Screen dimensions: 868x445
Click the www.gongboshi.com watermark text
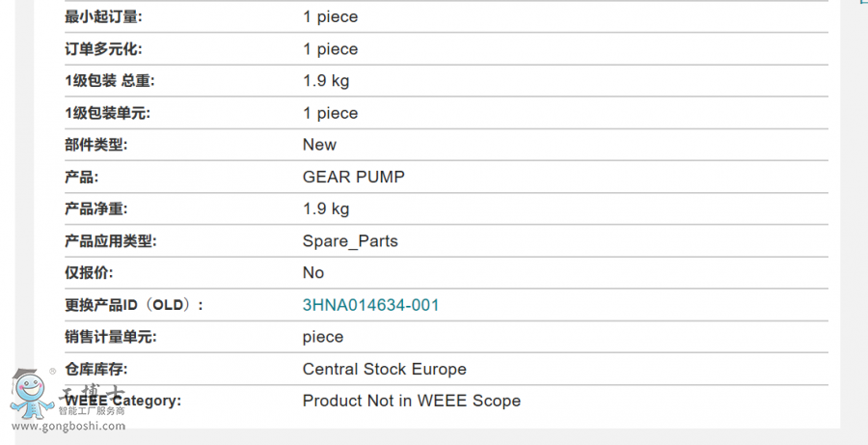(x=68, y=426)
